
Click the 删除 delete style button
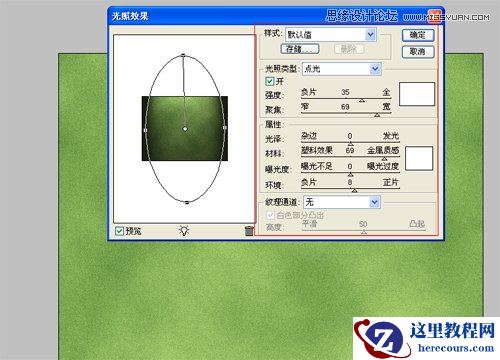click(x=349, y=49)
